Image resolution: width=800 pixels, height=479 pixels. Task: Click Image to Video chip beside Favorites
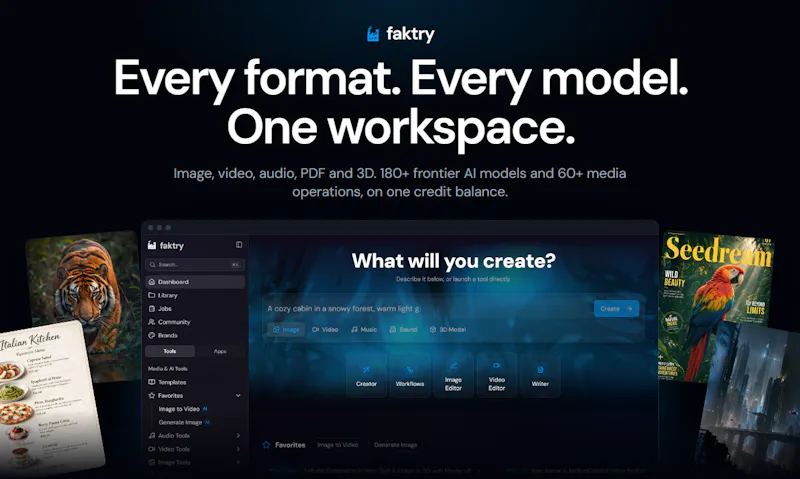tap(337, 445)
